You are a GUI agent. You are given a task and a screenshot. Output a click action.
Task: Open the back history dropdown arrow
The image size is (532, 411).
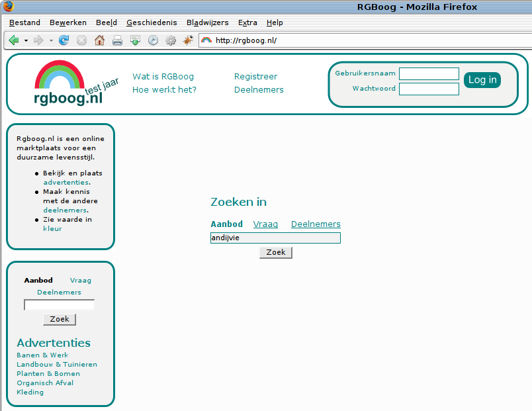point(26,41)
